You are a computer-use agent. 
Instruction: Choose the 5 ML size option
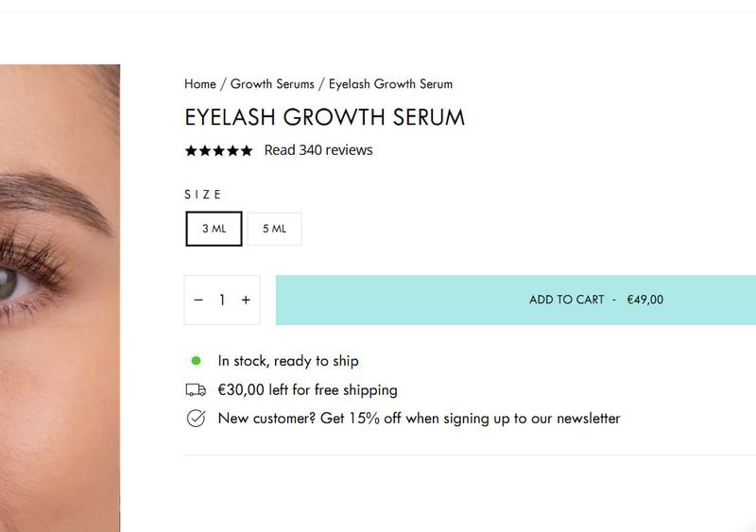pyautogui.click(x=274, y=229)
